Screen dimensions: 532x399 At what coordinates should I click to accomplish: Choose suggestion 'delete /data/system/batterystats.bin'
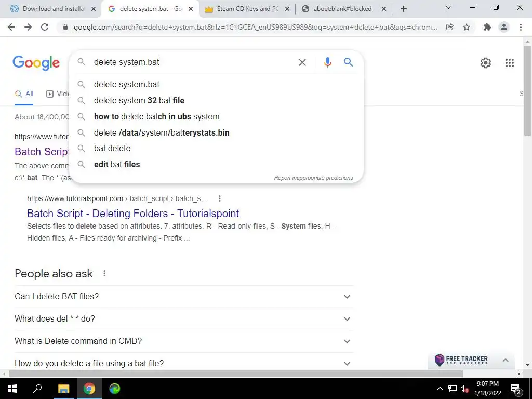click(x=217, y=132)
